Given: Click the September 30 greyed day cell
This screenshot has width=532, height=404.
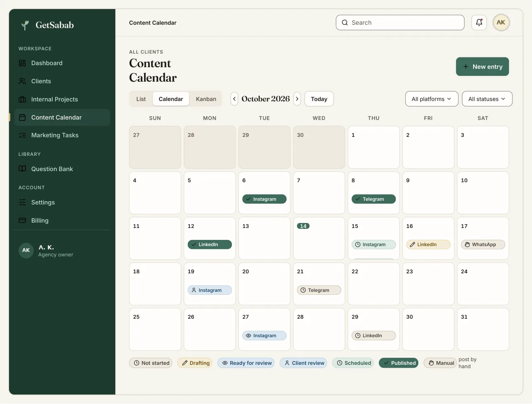Looking at the screenshot, I should (x=319, y=148).
